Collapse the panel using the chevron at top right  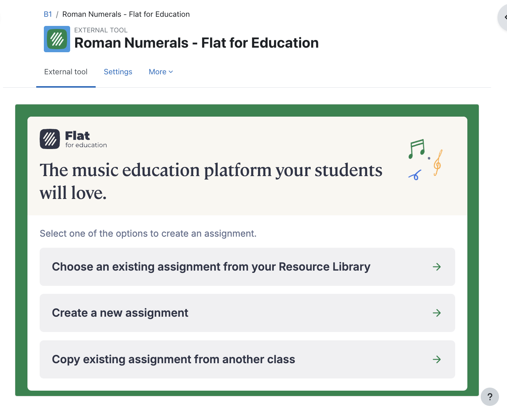point(505,17)
